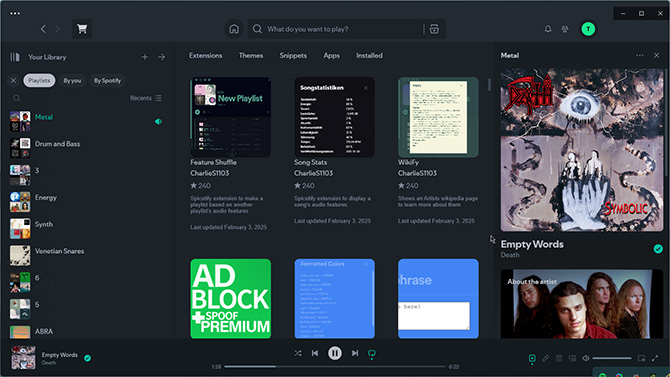The image size is (670, 377).
Task: Open About the artist card
Action: [582, 303]
